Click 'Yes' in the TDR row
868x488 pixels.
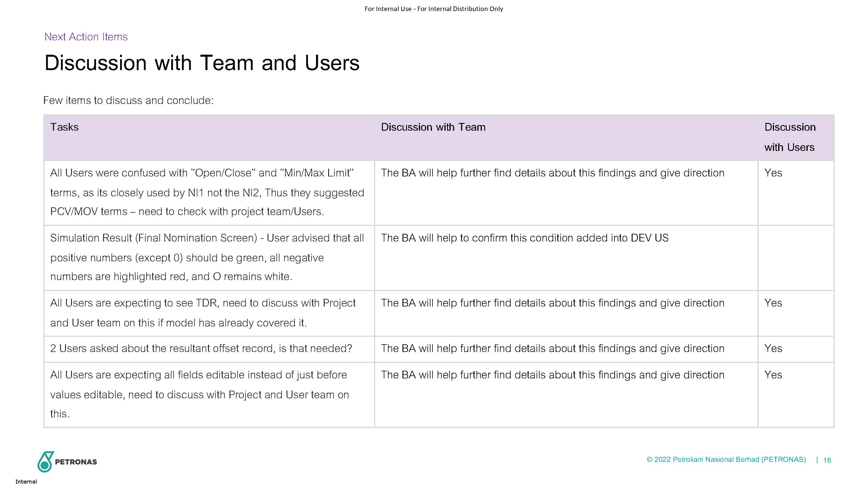773,303
